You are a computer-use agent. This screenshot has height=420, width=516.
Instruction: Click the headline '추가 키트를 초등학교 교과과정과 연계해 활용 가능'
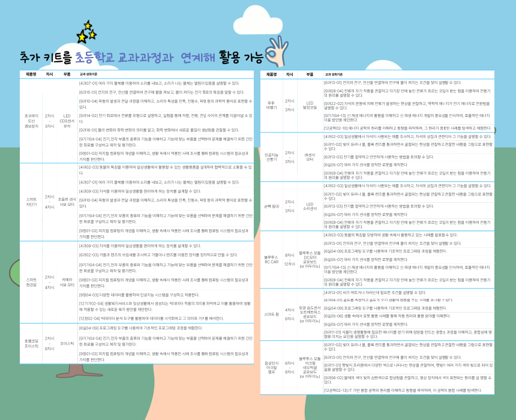[x=142, y=57]
